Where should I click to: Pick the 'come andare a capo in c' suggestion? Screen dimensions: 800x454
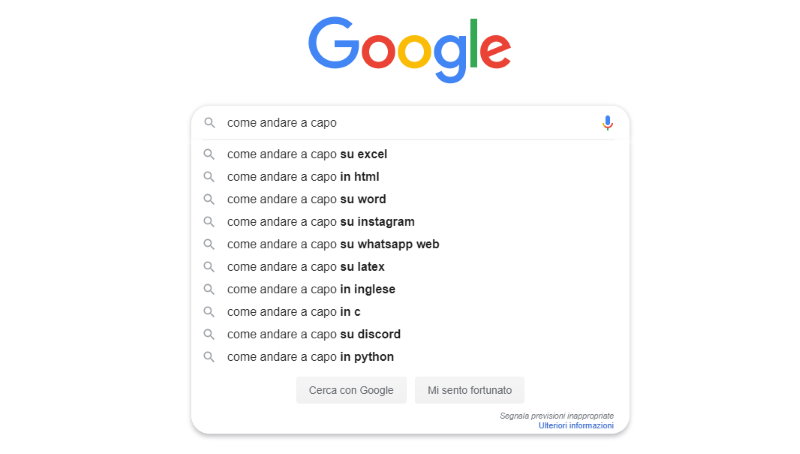tap(410, 312)
